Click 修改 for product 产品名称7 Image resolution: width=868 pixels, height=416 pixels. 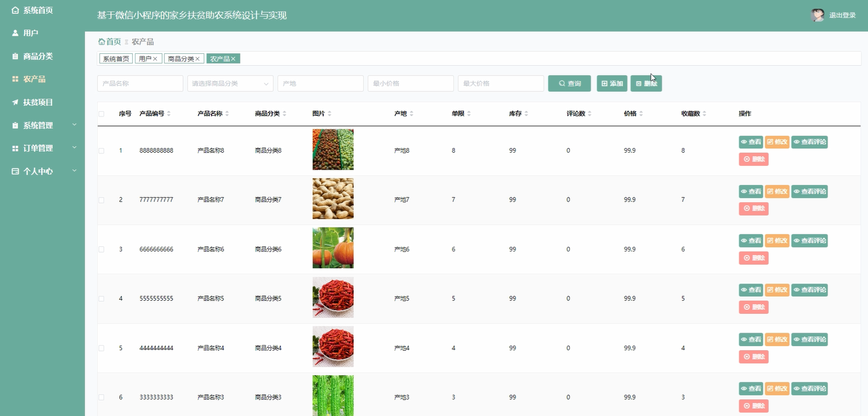pyautogui.click(x=777, y=191)
